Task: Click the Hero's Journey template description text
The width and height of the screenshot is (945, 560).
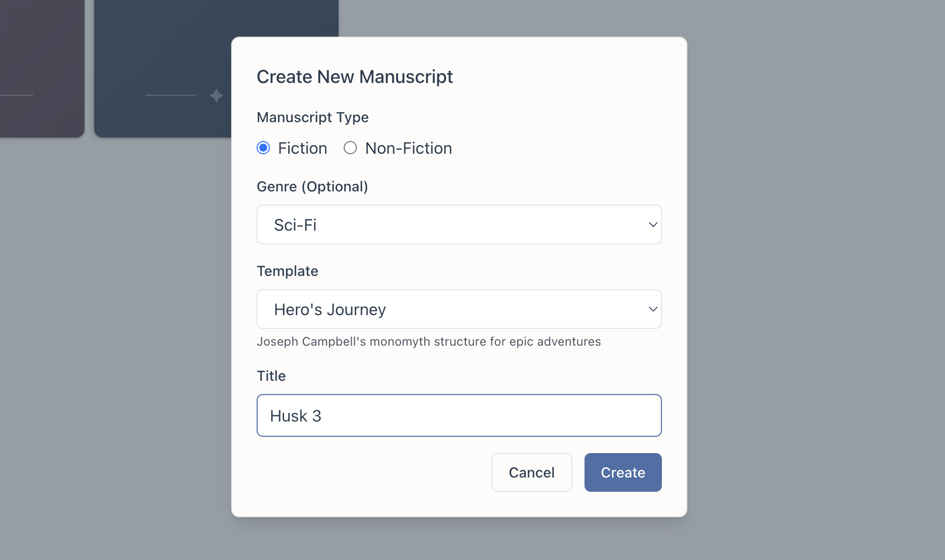Action: point(428,342)
